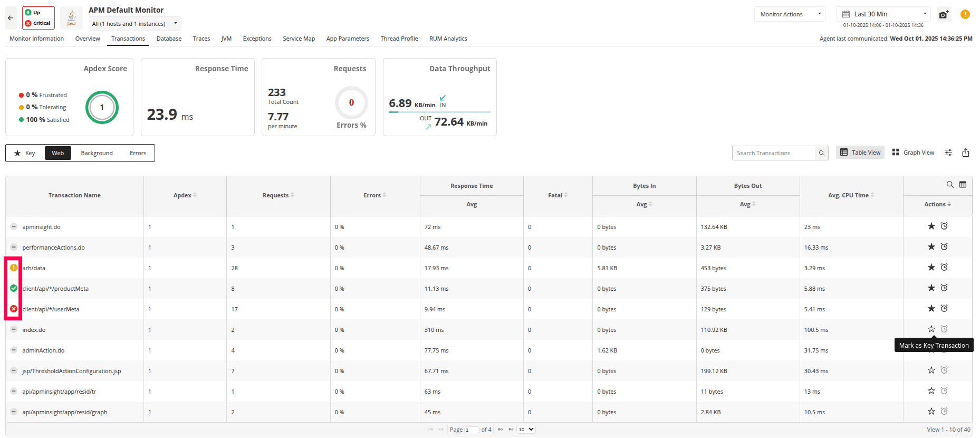Viewport: 980px width, 438px height.
Task: Click the Java monitor type icon
Action: tap(71, 17)
